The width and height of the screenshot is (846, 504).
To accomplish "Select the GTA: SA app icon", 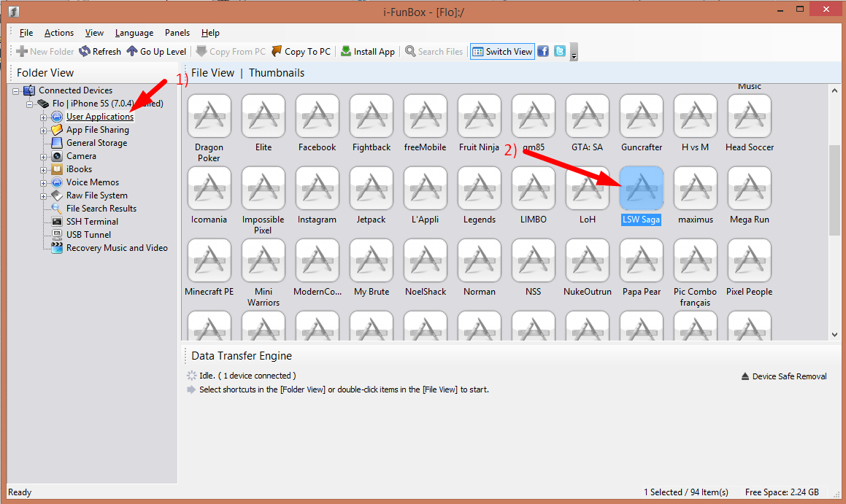I will coord(587,116).
